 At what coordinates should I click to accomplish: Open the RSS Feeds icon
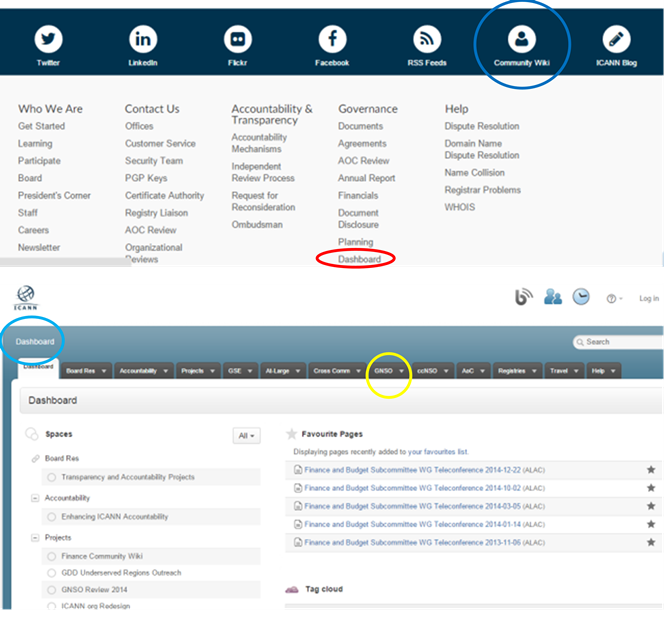click(x=427, y=39)
